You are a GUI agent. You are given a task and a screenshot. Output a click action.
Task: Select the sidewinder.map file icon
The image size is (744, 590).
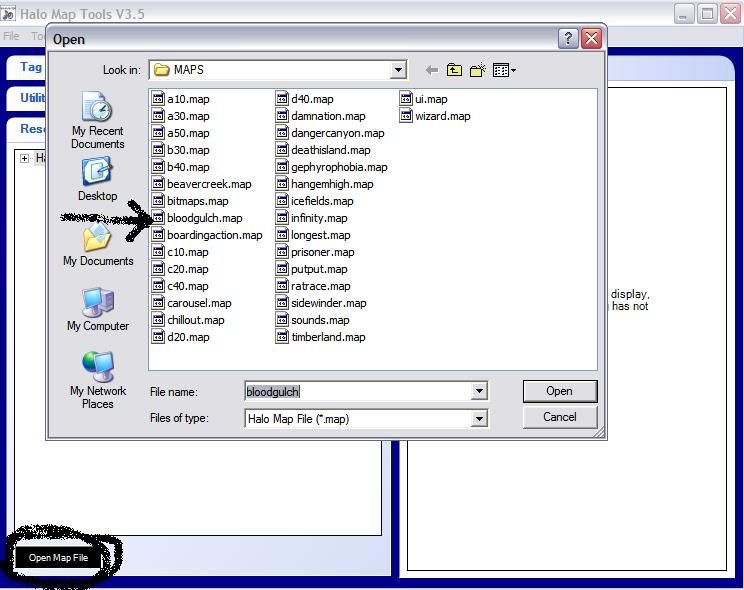click(282, 303)
